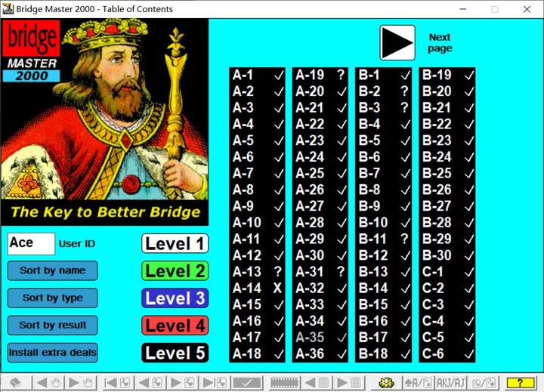Toggle the AKJ/AJ card notation icon
Screen dimensions: 544x392
[x=450, y=383]
